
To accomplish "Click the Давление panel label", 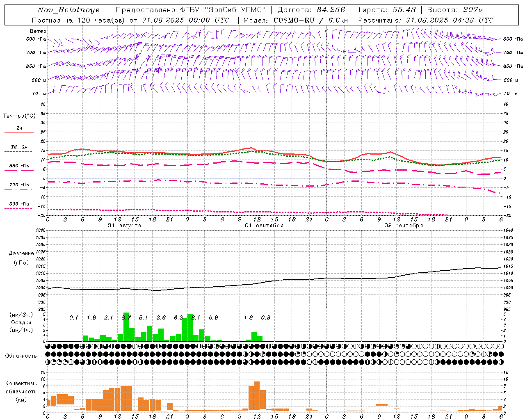I will 21,253.
